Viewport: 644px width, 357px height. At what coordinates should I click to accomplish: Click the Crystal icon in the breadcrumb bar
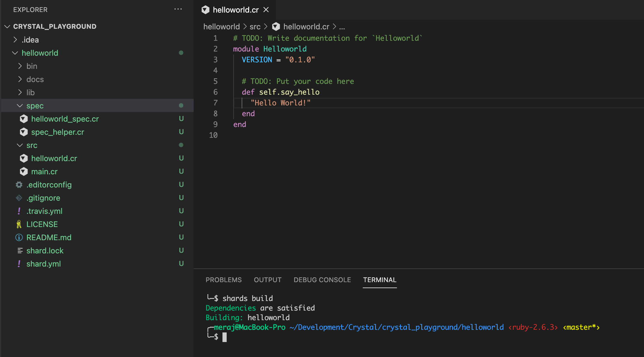pos(276,27)
